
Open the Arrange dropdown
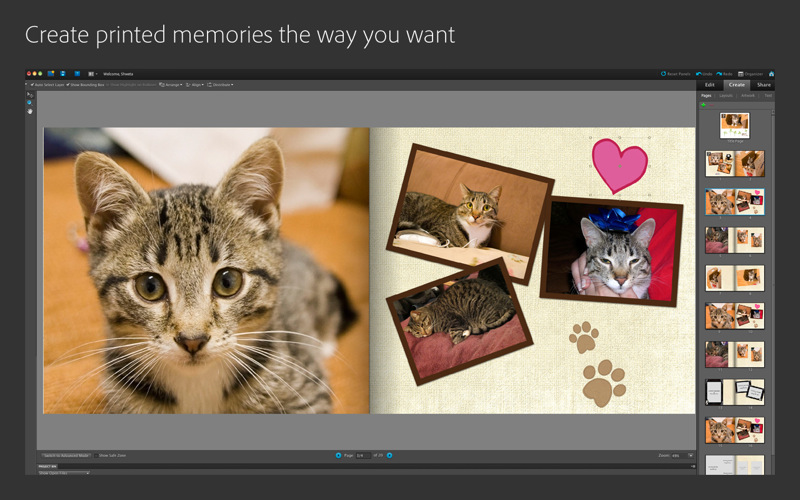tap(171, 85)
